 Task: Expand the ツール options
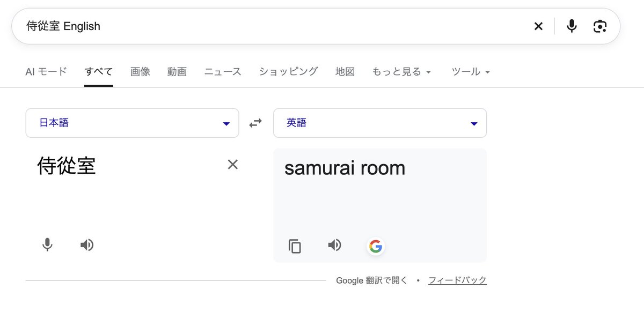pyautogui.click(x=471, y=71)
